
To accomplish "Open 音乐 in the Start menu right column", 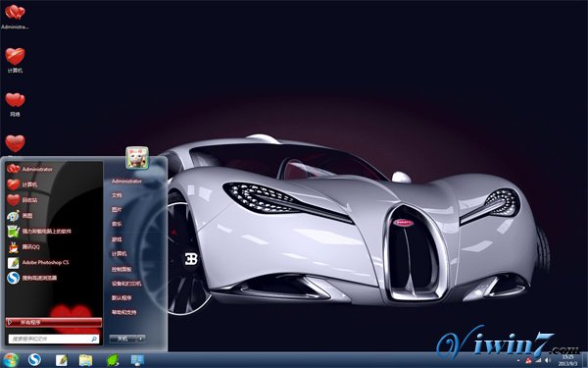I will pos(117,224).
